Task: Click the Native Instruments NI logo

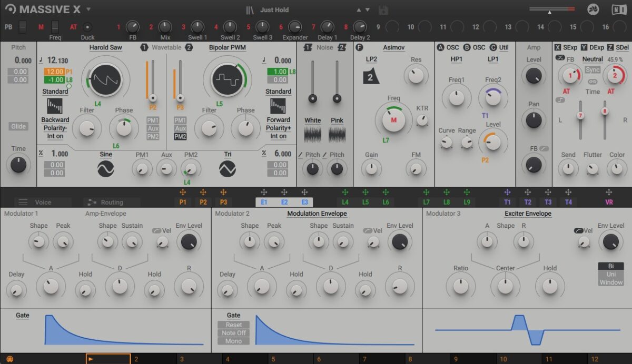Action: 619,9
